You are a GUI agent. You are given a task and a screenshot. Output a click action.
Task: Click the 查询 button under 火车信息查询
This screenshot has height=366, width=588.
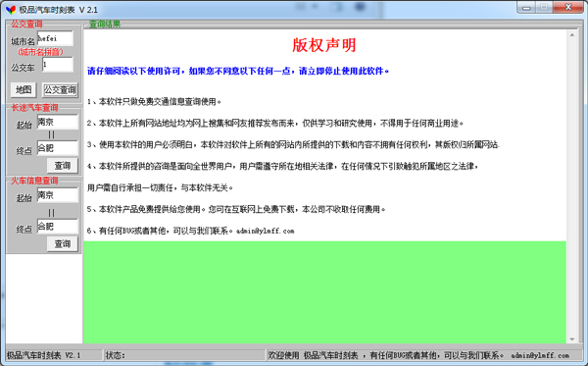point(63,244)
